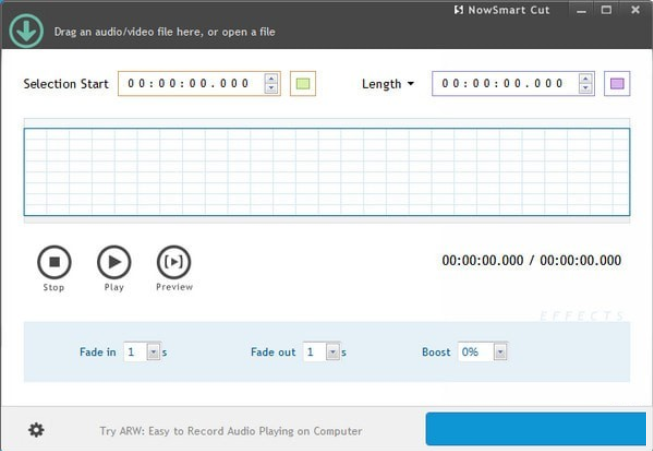
Task: Maximize the NowSmart Cut window
Action: click(x=606, y=10)
